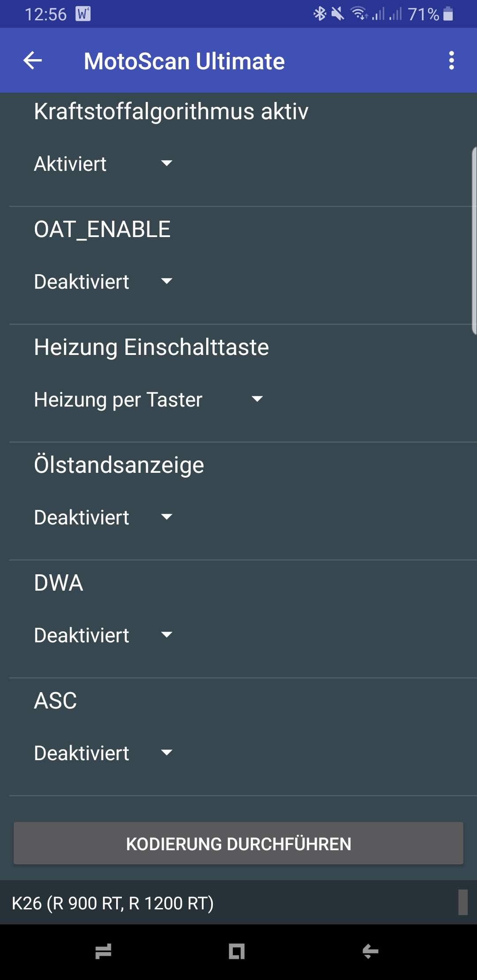The width and height of the screenshot is (477, 980).
Task: Open the three-dot overflow menu
Action: (451, 60)
